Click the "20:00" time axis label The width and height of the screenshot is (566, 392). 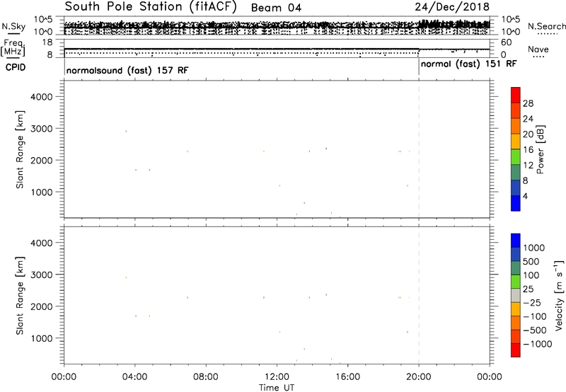[x=418, y=377]
